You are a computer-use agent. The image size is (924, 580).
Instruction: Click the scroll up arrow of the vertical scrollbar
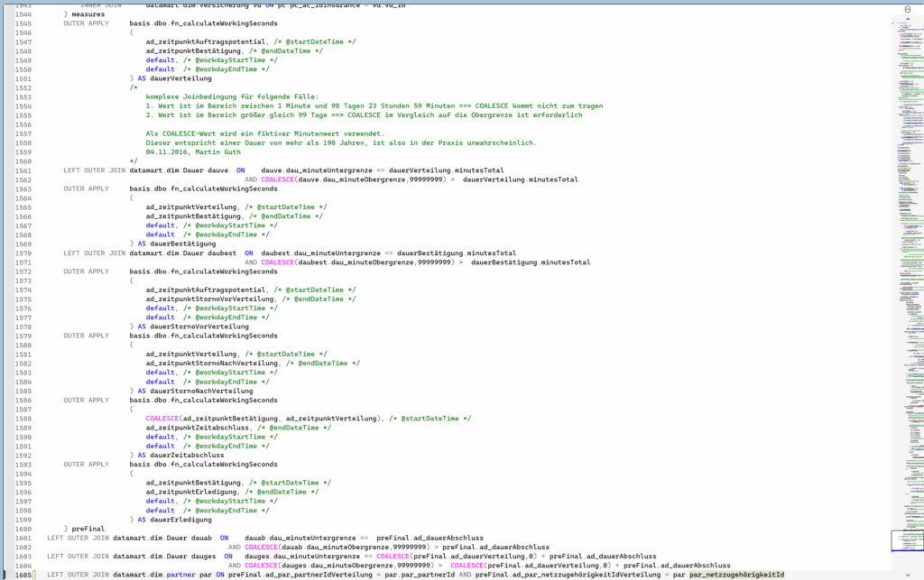click(908, 19)
